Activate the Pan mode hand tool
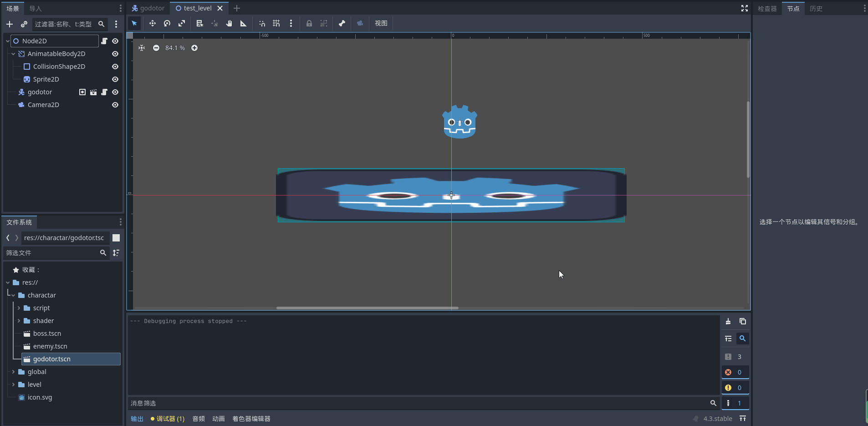This screenshot has width=868, height=426. pos(229,23)
